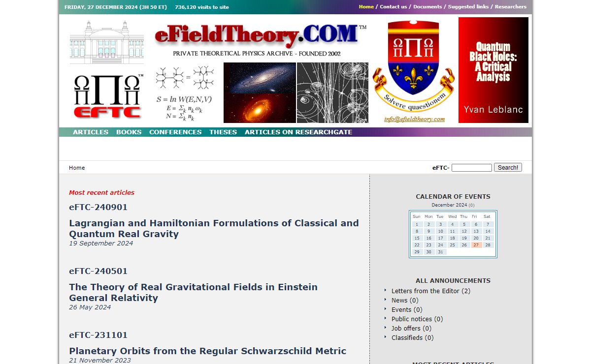Open the Home link in top bar
Viewport: 591px width, 364px height.
pos(366,7)
